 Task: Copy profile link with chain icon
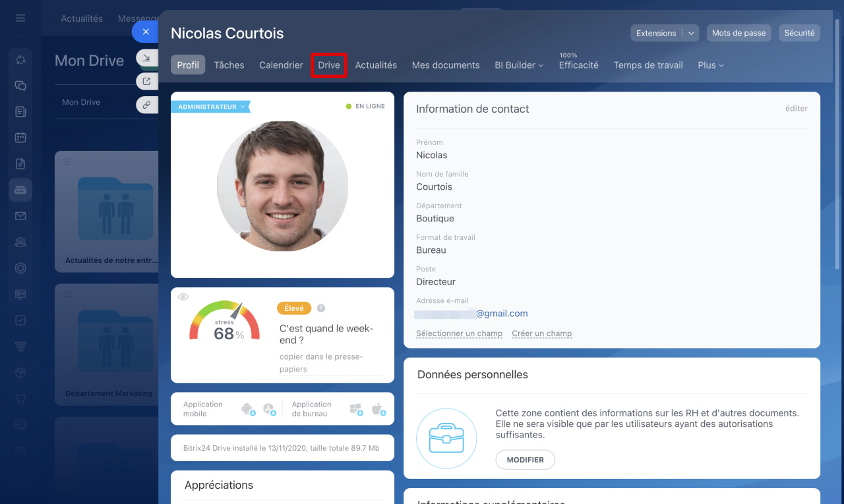tap(146, 105)
